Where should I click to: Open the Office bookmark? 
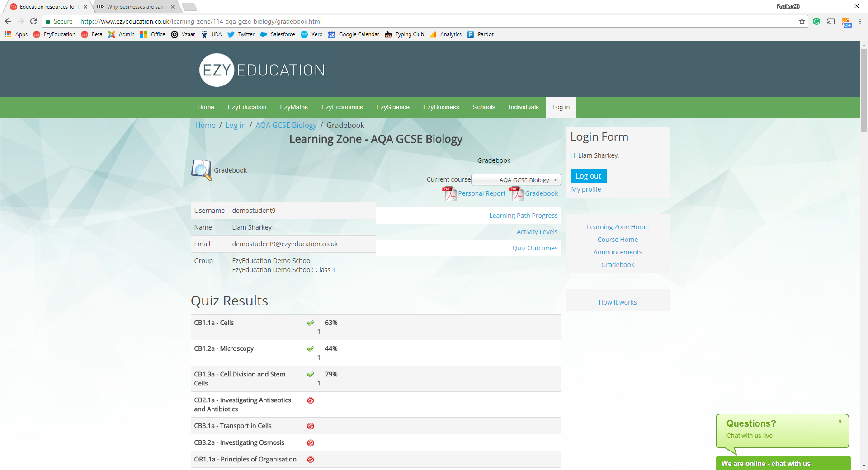tap(152, 34)
